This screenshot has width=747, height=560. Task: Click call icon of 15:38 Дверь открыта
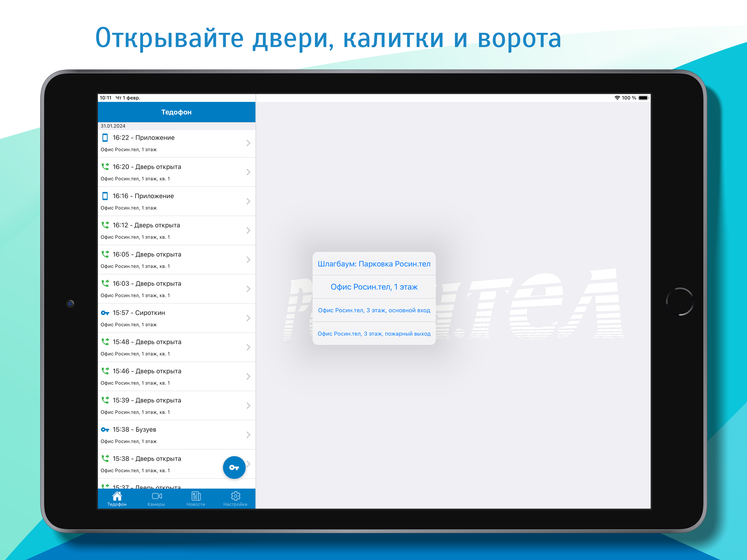(105, 458)
